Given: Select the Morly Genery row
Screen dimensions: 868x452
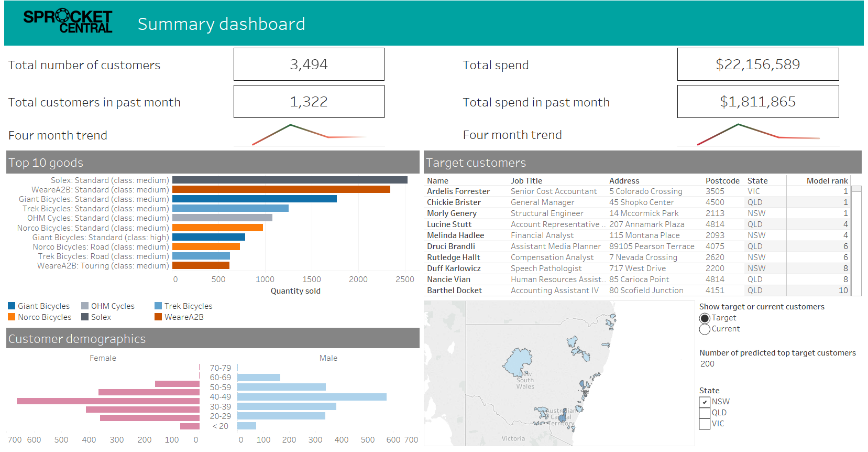Looking at the screenshot, I should 637,213.
